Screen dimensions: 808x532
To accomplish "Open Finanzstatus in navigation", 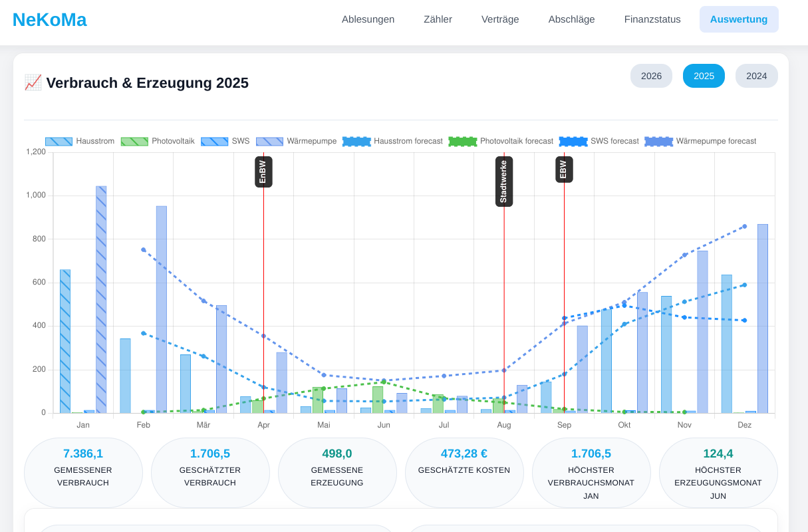I will pos(652,19).
